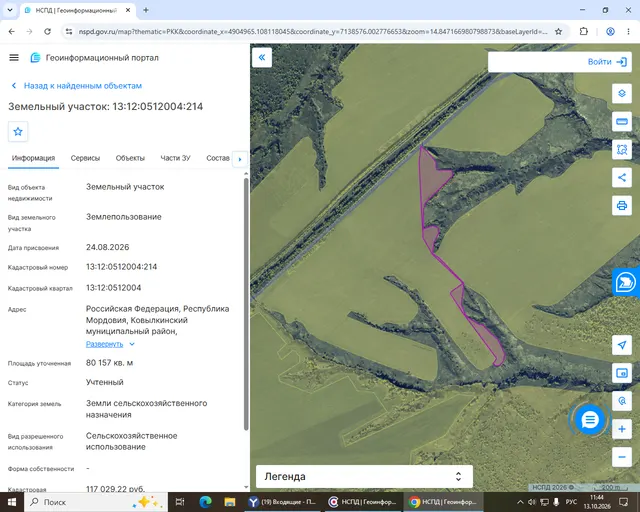This screenshot has width=640, height=512.
Task: Open the volume control in tray
Action: pyautogui.click(x=531, y=502)
